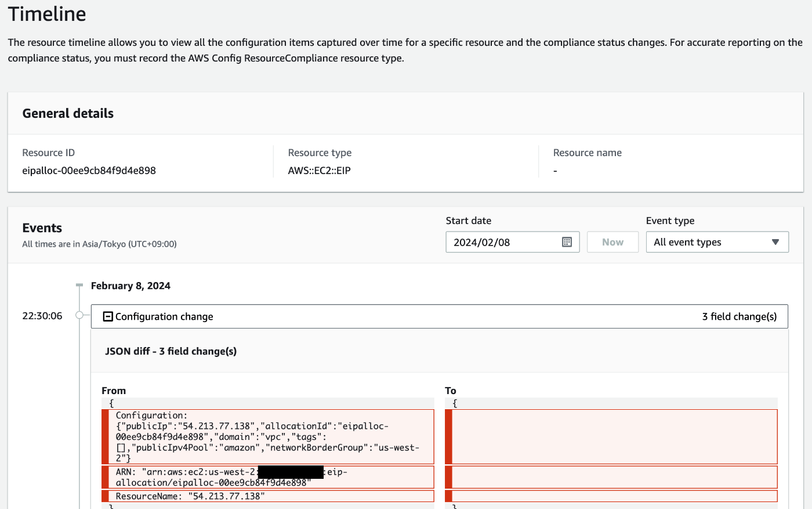Select the resource ID eipalloc-00ee9cb84f9d4e898
This screenshot has height=509, width=812.
tap(89, 171)
